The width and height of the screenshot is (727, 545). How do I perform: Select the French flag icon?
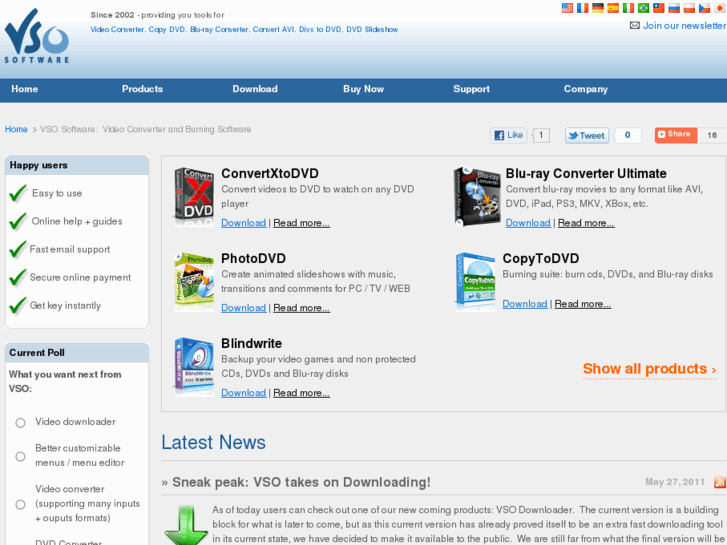(582, 8)
